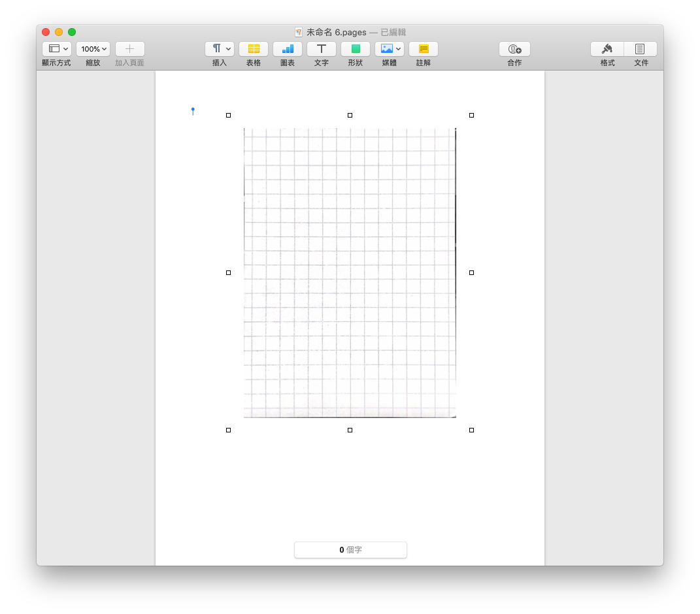Image resolution: width=700 pixels, height=614 pixels.
Task: Click the middle-left selection handle of image
Action: click(229, 272)
